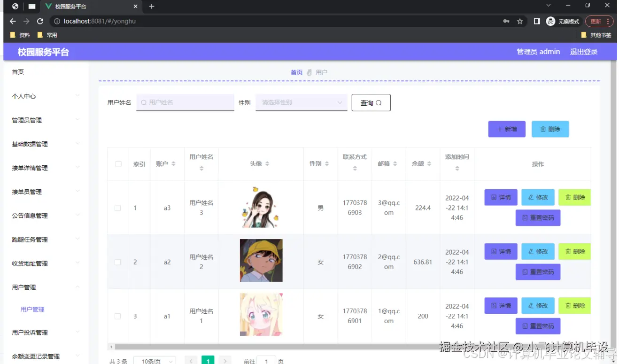
Task: Click the avatar image of user a1
Action: point(261,315)
